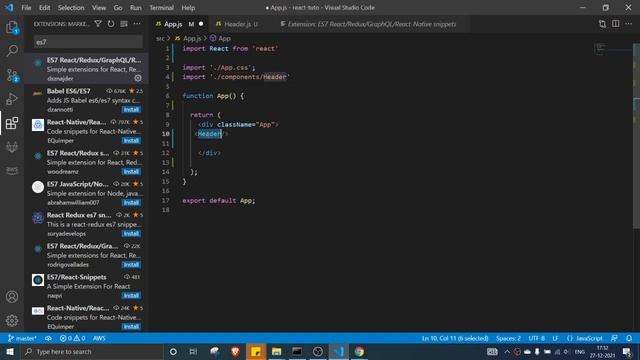This screenshot has height=360, width=640.
Task: Install ES7/React-Snippets by napri
Action: coord(131,296)
